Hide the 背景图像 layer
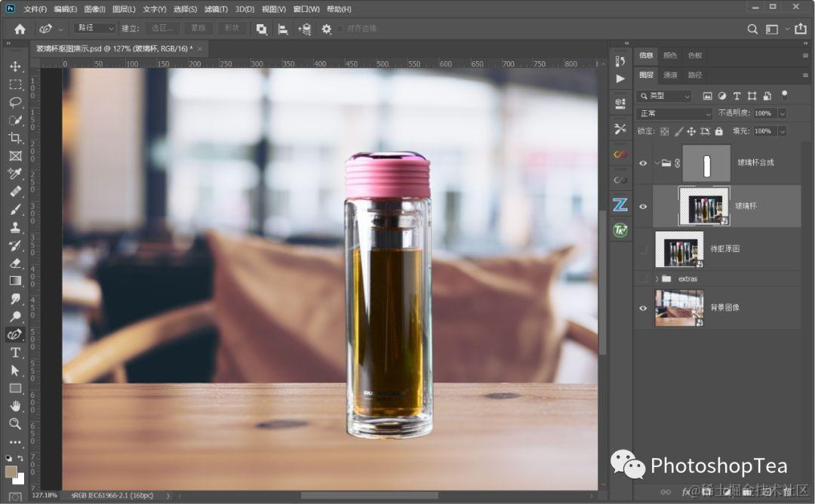Screen dimensions: 815x504 [643, 308]
